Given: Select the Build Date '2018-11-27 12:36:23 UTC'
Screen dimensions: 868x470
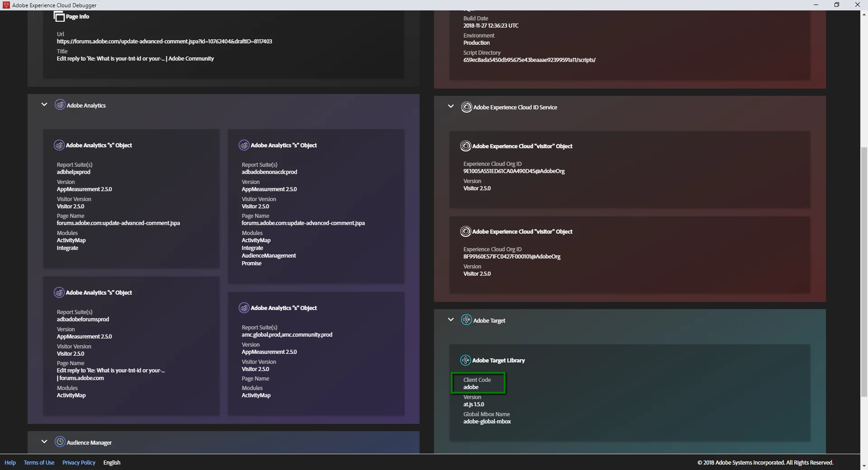Looking at the screenshot, I should pos(491,26).
